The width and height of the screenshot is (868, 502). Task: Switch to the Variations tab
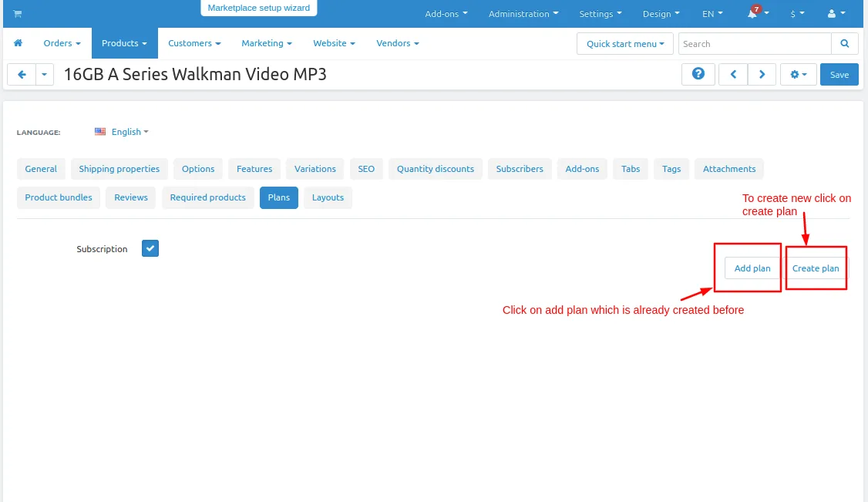[315, 169]
